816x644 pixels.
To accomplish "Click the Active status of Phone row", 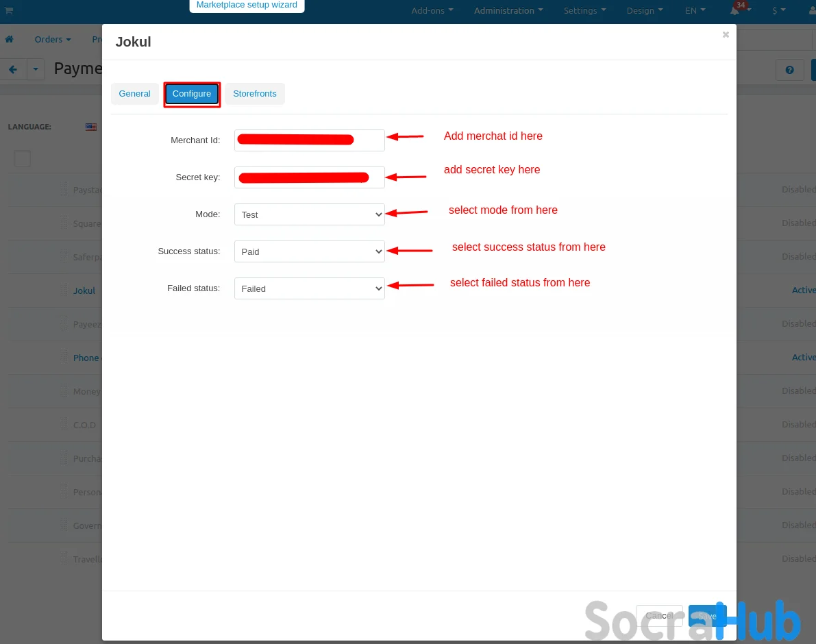I will tap(804, 358).
